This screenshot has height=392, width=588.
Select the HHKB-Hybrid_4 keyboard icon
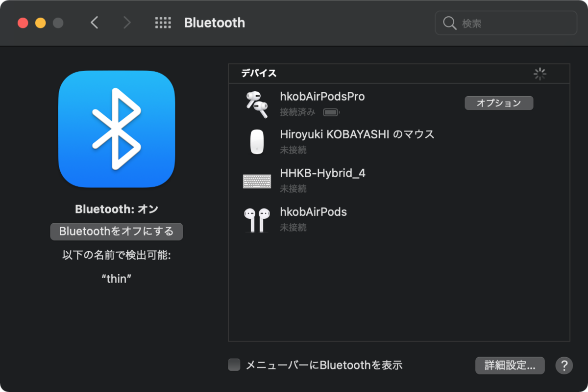click(256, 181)
